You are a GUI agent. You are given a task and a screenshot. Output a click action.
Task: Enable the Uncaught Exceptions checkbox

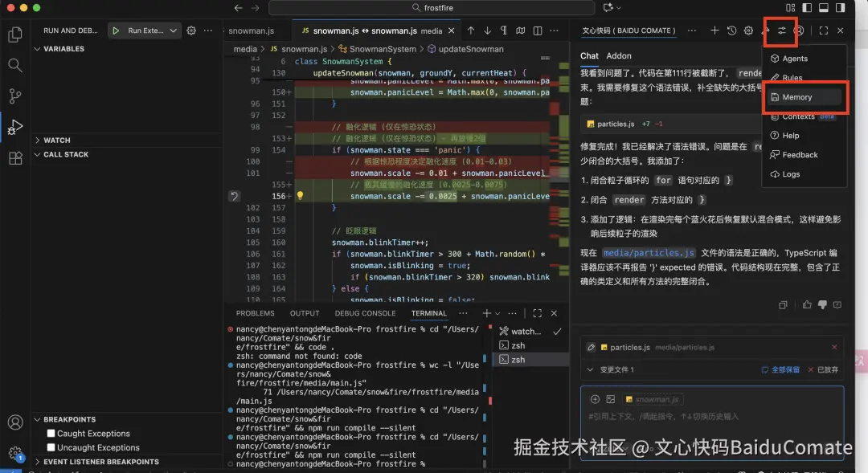pos(51,447)
